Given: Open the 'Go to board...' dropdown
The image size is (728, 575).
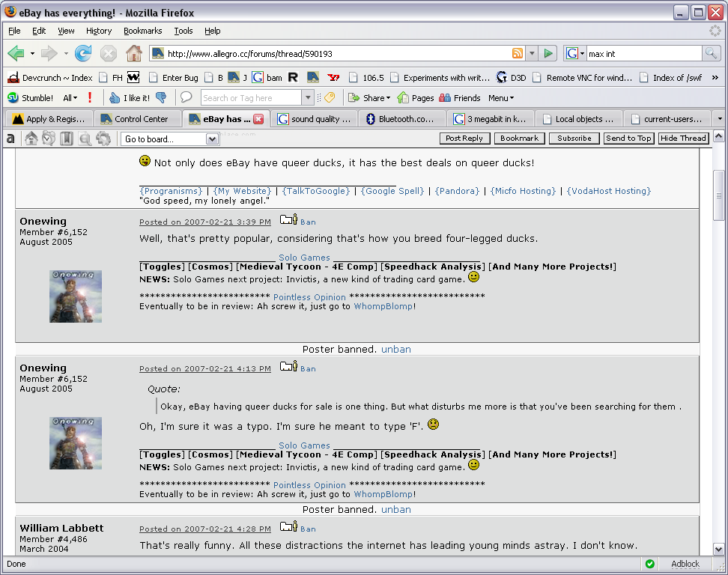Looking at the screenshot, I should point(169,139).
